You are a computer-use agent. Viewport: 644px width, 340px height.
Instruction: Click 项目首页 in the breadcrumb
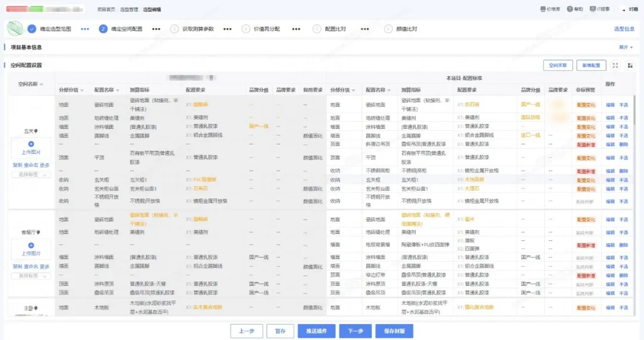tap(106, 10)
